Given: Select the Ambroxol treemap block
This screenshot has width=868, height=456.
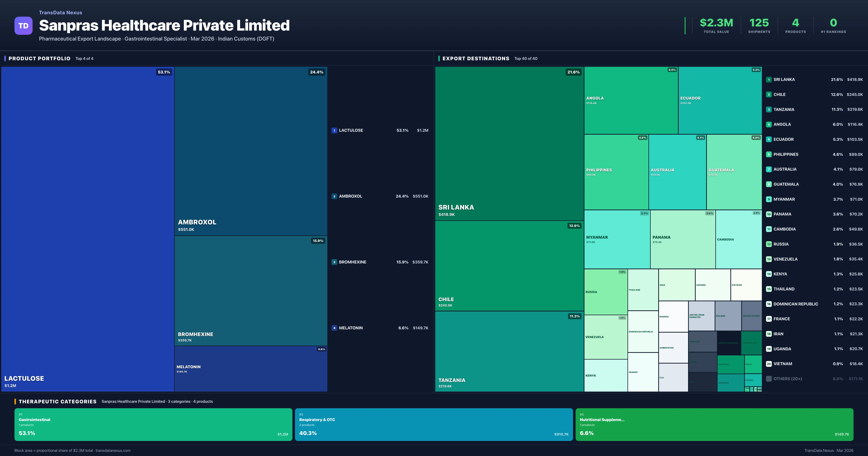Looking at the screenshot, I should (251, 151).
